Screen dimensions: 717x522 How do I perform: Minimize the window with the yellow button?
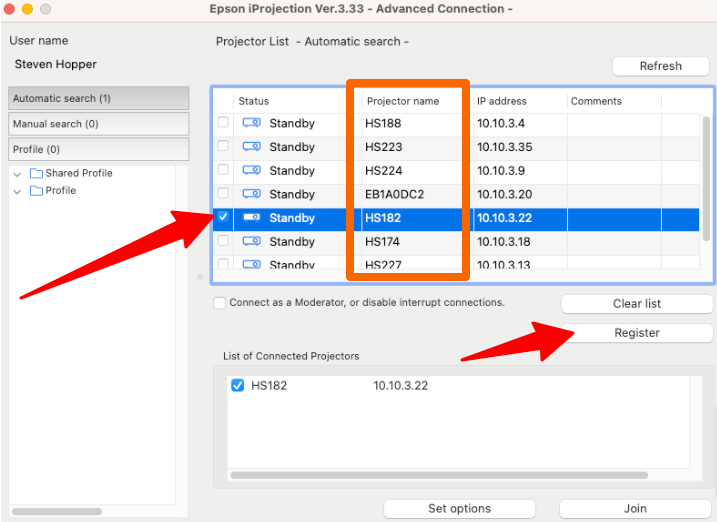pyautogui.click(x=27, y=9)
